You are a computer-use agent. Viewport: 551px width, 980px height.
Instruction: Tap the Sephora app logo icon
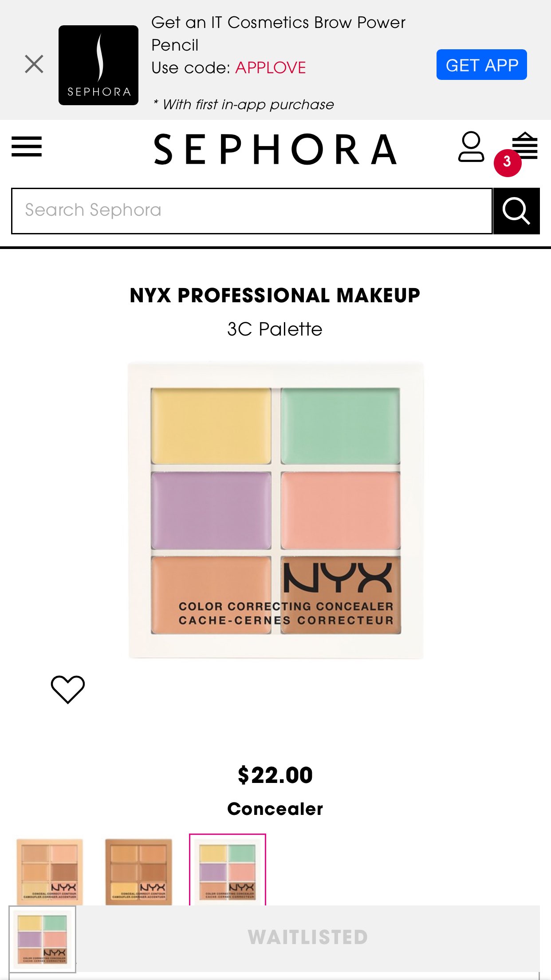point(98,65)
